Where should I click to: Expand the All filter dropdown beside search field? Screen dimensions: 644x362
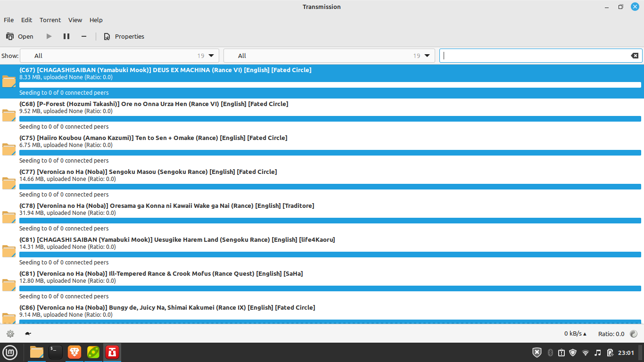[x=329, y=56]
